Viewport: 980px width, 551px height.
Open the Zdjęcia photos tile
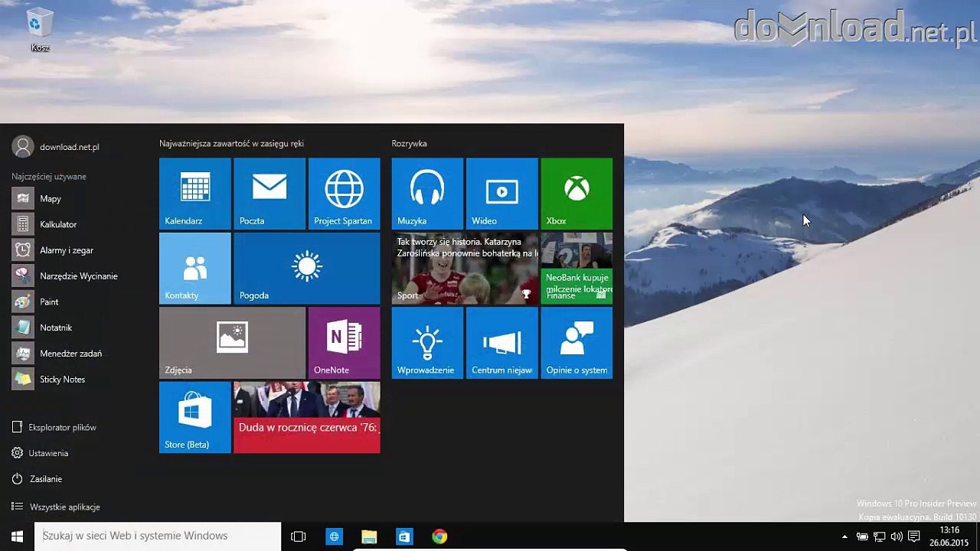click(x=232, y=343)
